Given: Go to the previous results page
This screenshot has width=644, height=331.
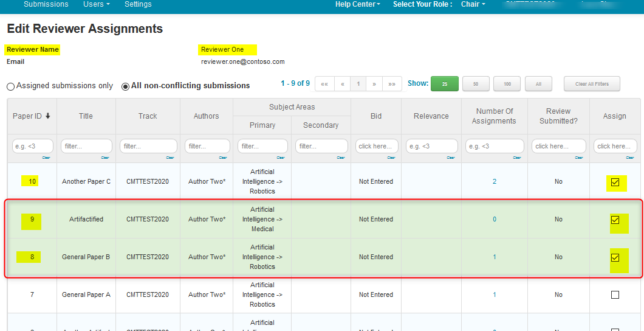Looking at the screenshot, I should [342, 84].
